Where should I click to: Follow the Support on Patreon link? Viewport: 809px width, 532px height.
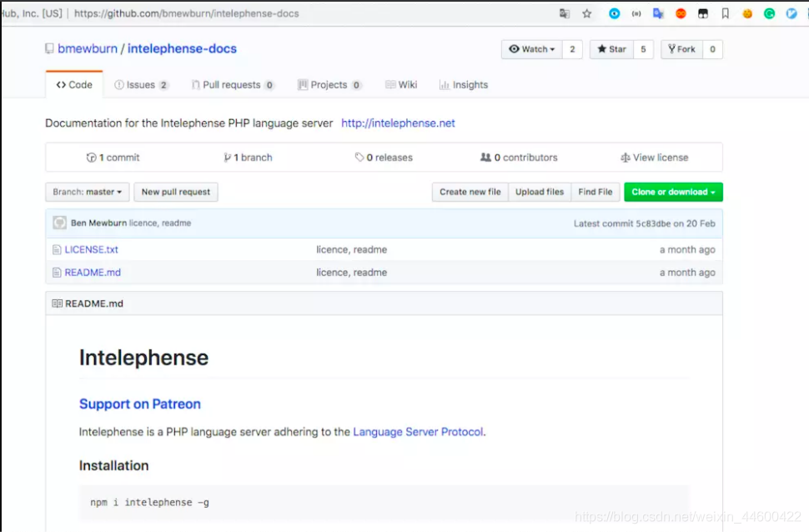(x=140, y=404)
